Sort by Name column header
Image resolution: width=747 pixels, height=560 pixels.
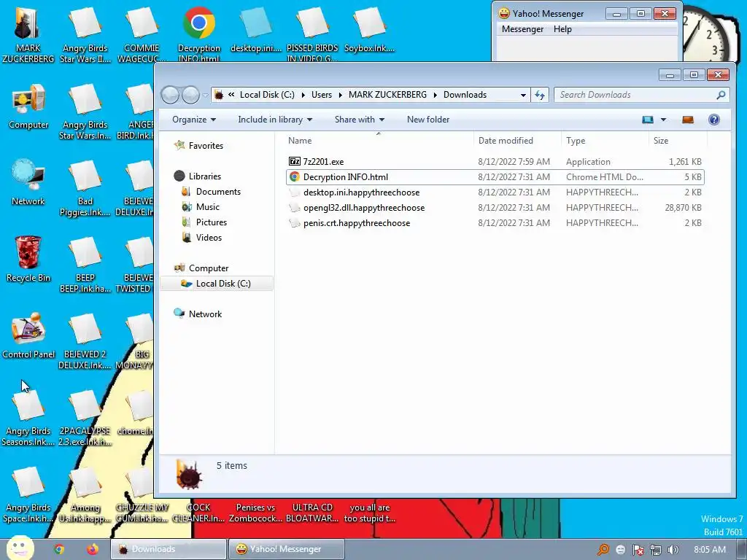click(379, 141)
